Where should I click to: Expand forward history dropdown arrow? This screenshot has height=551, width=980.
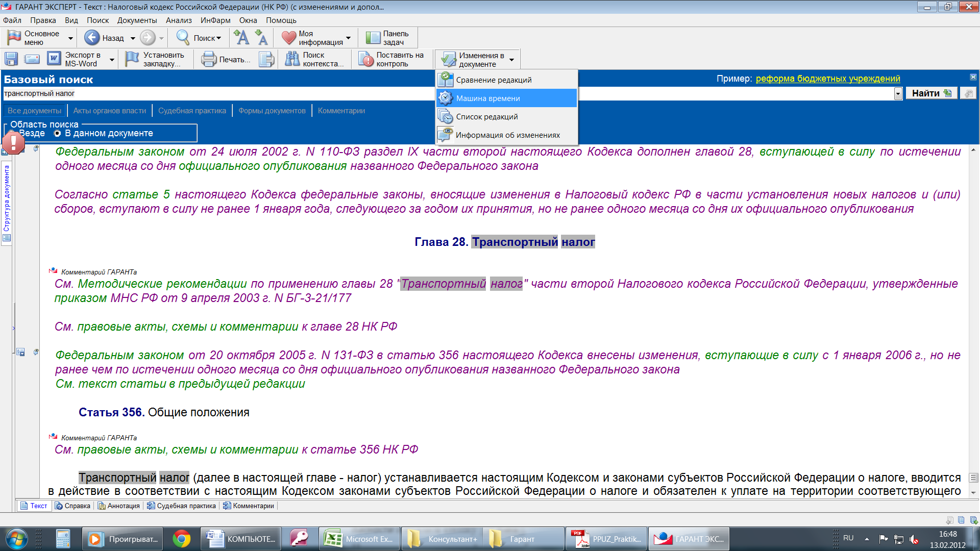coord(161,38)
